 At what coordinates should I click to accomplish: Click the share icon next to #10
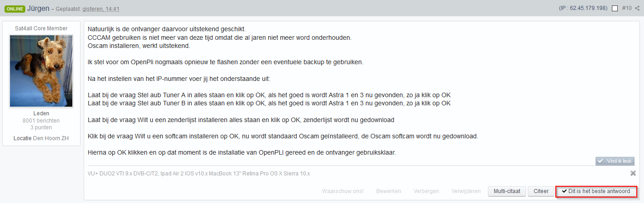coord(637,8)
